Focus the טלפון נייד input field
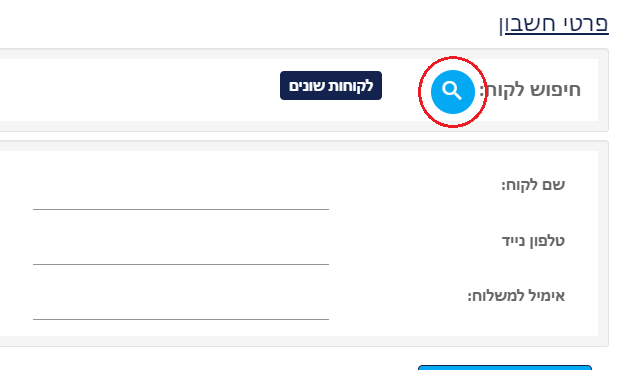This screenshot has height=370, width=624. coord(181,252)
